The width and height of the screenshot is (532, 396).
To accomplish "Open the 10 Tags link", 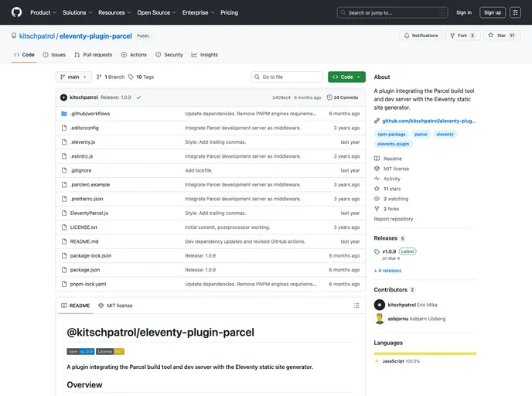I will pos(142,77).
